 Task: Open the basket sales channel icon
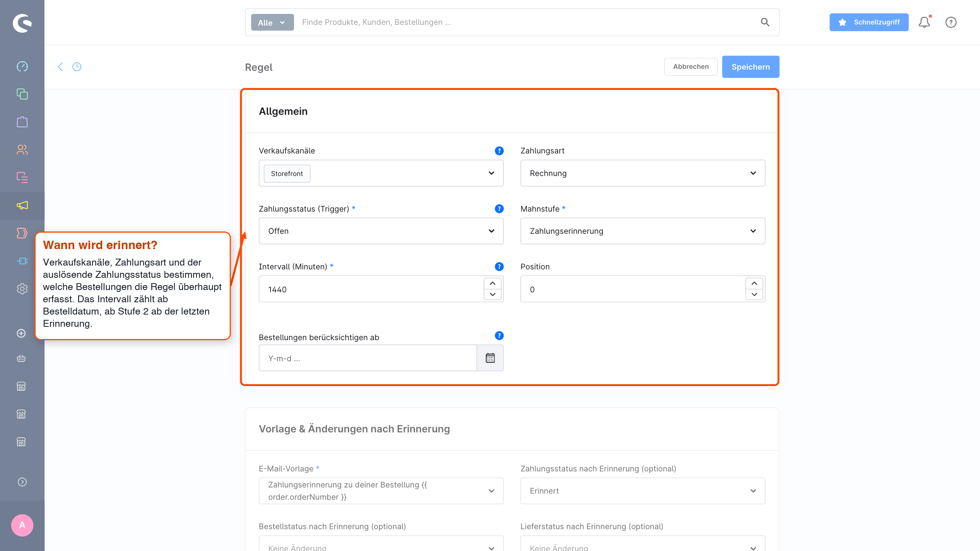click(21, 359)
